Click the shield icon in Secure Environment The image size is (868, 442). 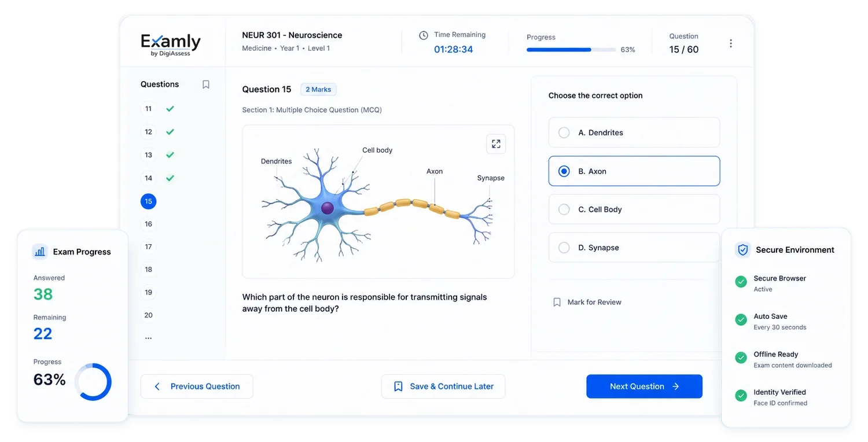pyautogui.click(x=742, y=250)
